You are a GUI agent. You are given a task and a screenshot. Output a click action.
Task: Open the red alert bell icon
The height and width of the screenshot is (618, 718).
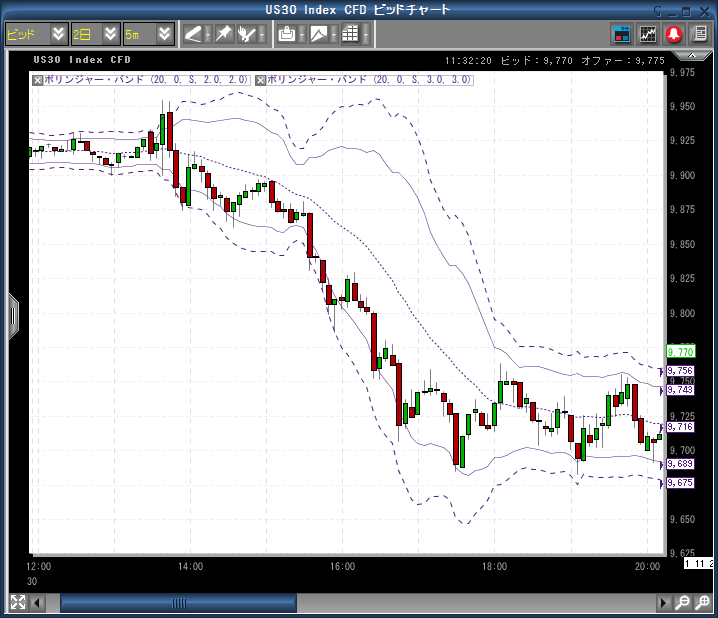coord(674,34)
